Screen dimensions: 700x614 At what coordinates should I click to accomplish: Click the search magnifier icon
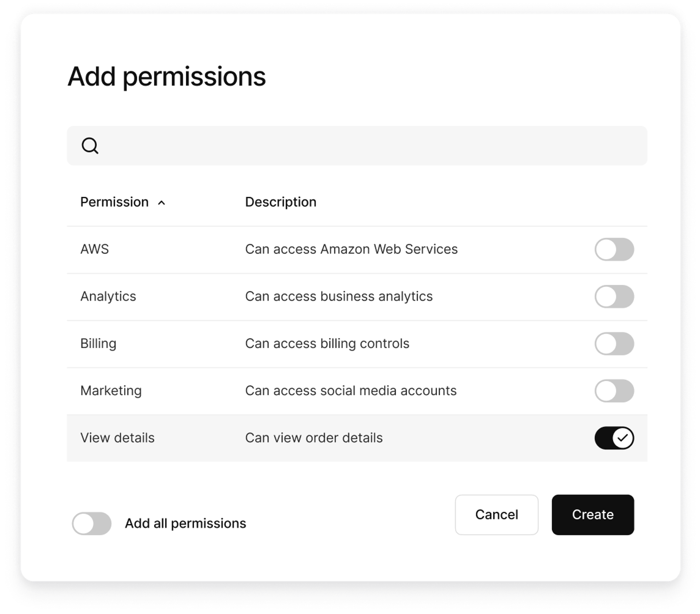pos(90,145)
